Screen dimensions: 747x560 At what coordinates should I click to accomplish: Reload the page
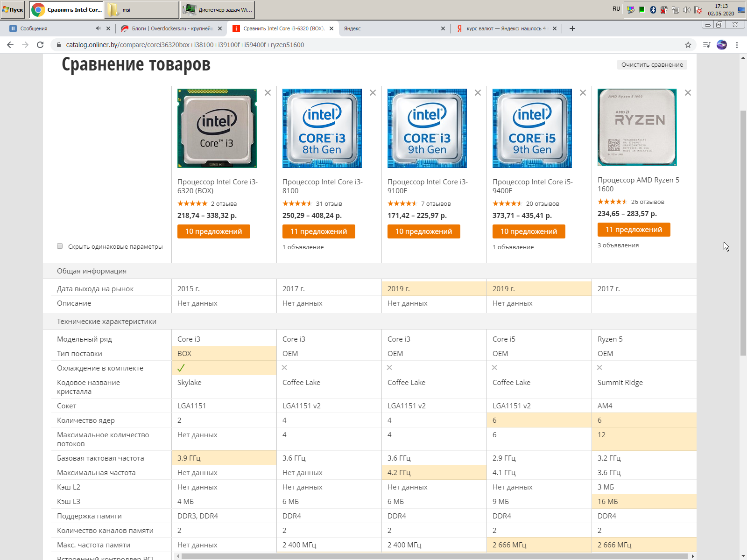click(40, 45)
